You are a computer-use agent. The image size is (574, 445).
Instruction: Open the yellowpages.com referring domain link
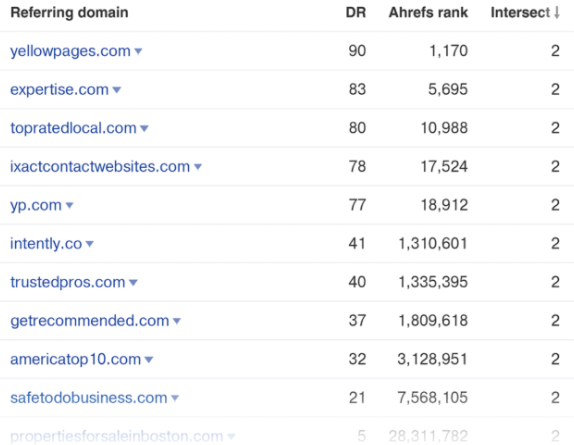tap(70, 51)
